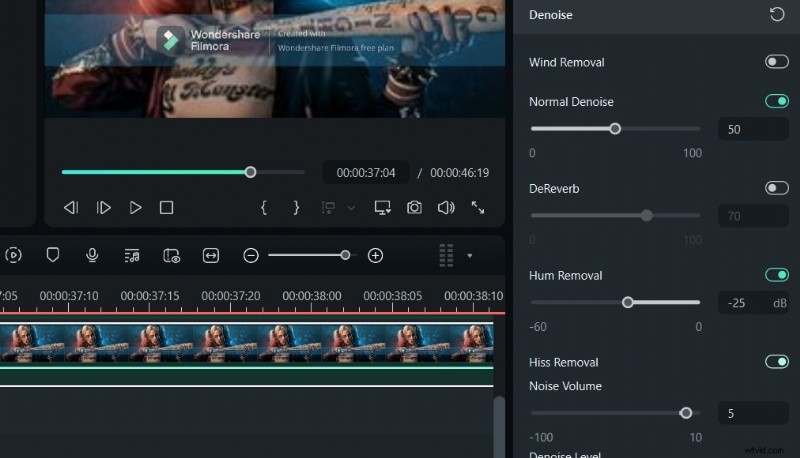Adjust the Normal Denoise slider handle
800x458 pixels.
(x=615, y=129)
